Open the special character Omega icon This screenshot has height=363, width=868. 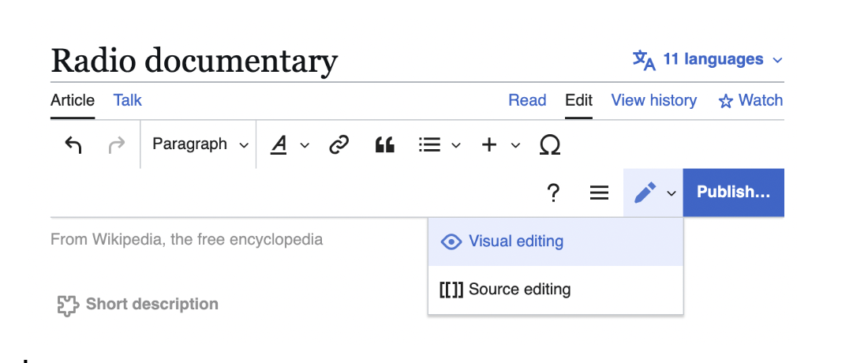coord(550,145)
